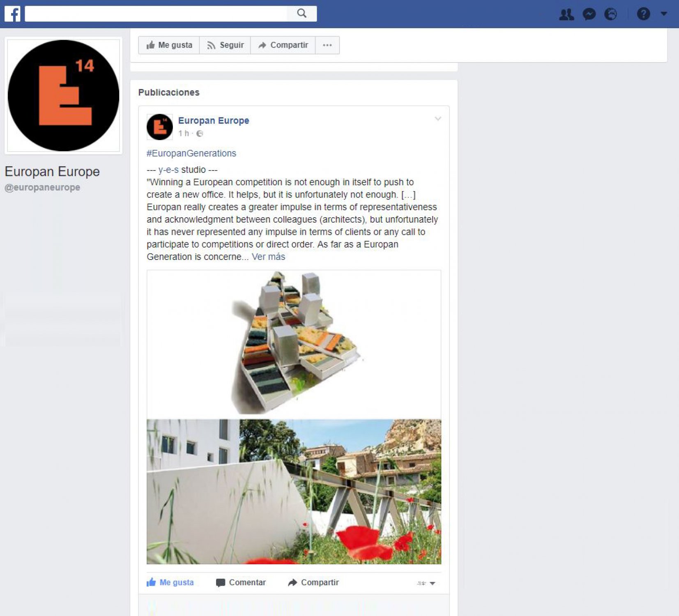Open account menu arrow in top bar
Screen dimensions: 679x616
(x=664, y=14)
